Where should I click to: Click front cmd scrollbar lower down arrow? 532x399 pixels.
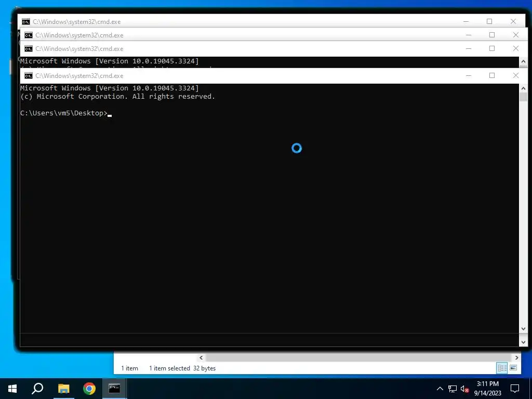pos(523,342)
